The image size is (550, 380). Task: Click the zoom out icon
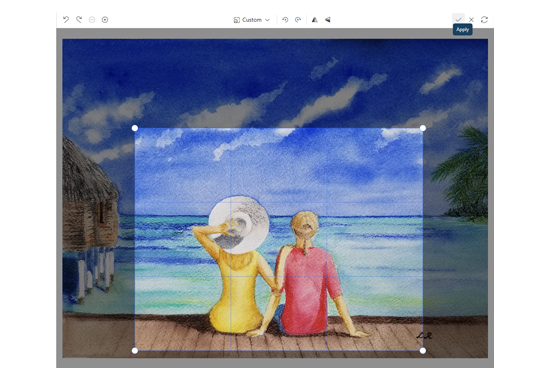coord(92,20)
